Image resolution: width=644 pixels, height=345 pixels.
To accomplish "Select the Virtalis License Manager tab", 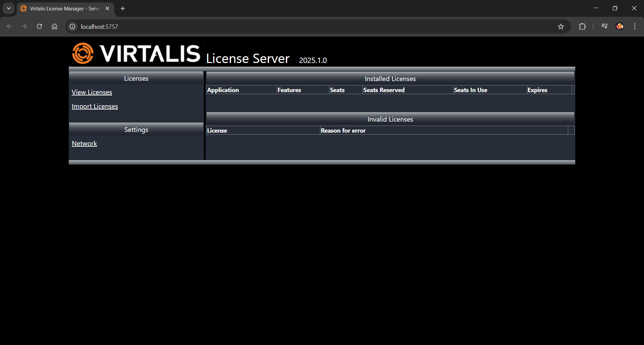I will (64, 9).
